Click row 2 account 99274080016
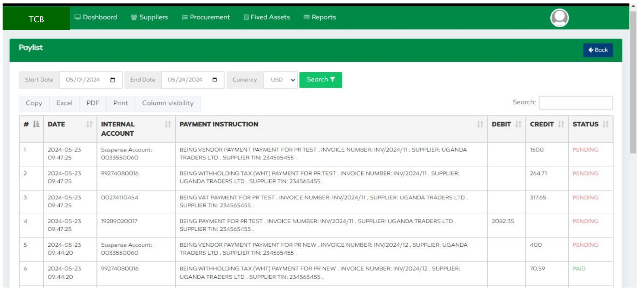The height and width of the screenshot is (290, 644). [120, 173]
